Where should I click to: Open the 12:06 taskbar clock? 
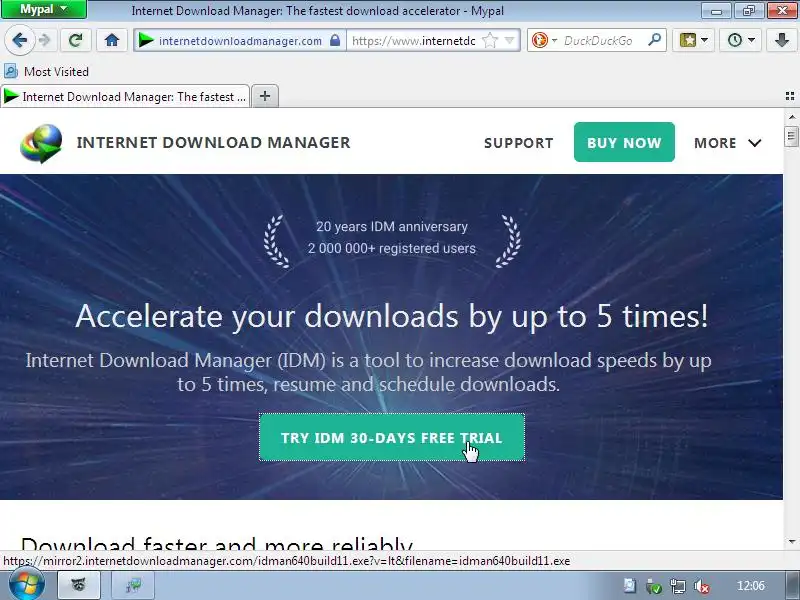pos(751,586)
